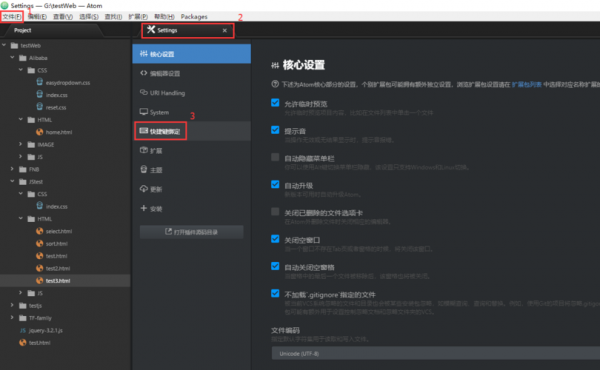Toggle 允许临时预览 checkbox
Screen dimensions: 600x370
tap(275, 103)
